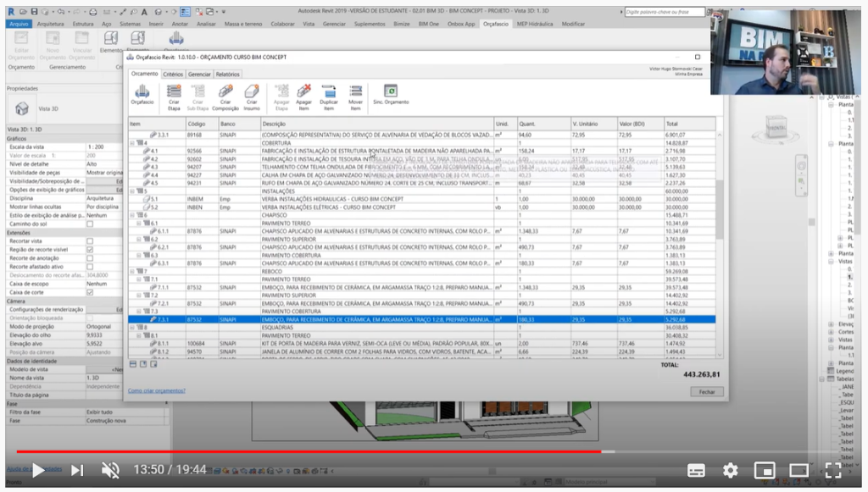Click the Criar Composição tool
The width and height of the screenshot is (868, 492).
225,97
